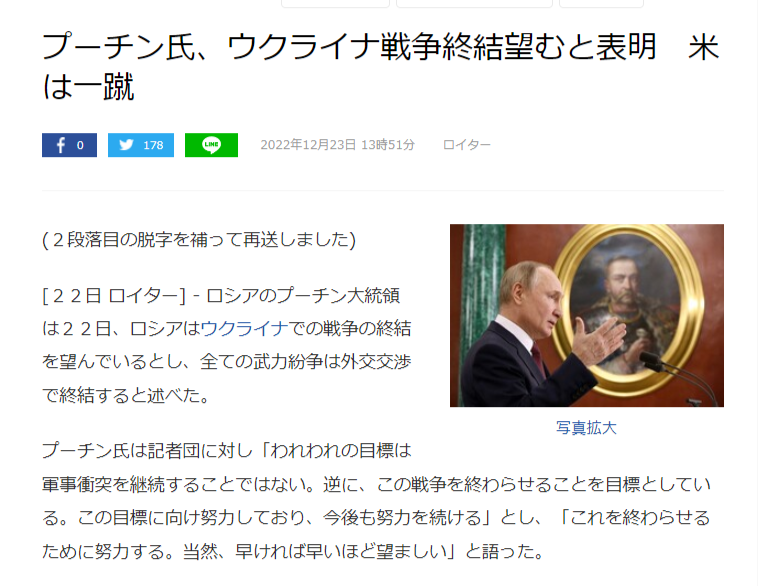This screenshot has width=758, height=586.
Task: Open the blue ウクライナ link in the article
Action: click(x=244, y=329)
